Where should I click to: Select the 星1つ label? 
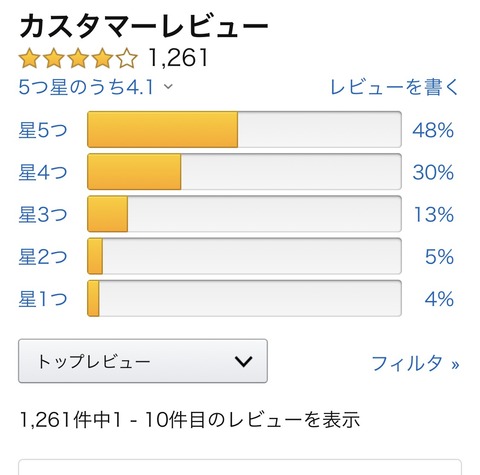click(x=43, y=299)
